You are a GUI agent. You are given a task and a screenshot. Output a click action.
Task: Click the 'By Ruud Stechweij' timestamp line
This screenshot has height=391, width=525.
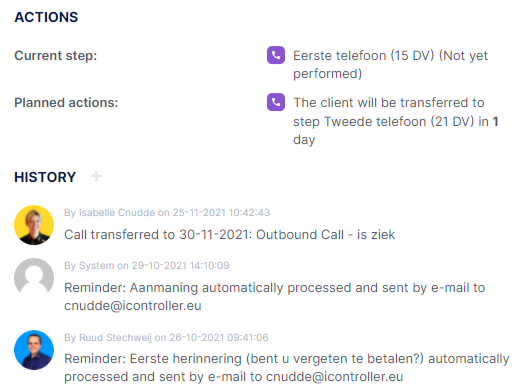(166, 337)
